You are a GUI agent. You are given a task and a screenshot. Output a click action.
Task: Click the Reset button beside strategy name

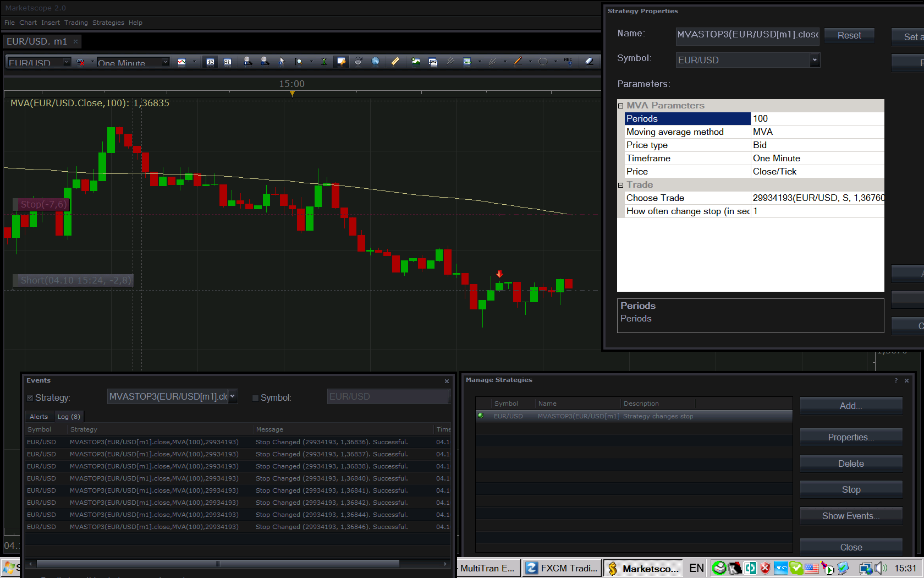click(x=849, y=35)
